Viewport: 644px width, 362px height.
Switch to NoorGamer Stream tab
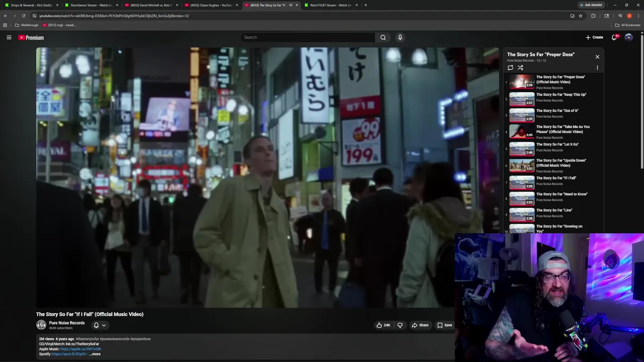click(91, 5)
